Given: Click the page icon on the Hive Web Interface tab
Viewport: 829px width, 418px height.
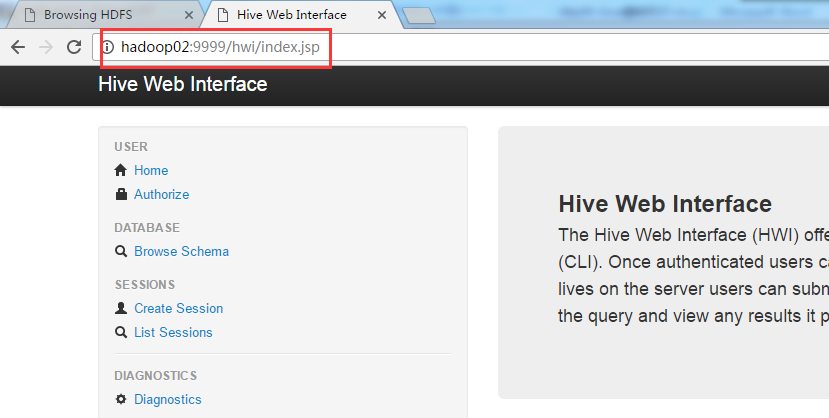Looking at the screenshot, I should 223,15.
